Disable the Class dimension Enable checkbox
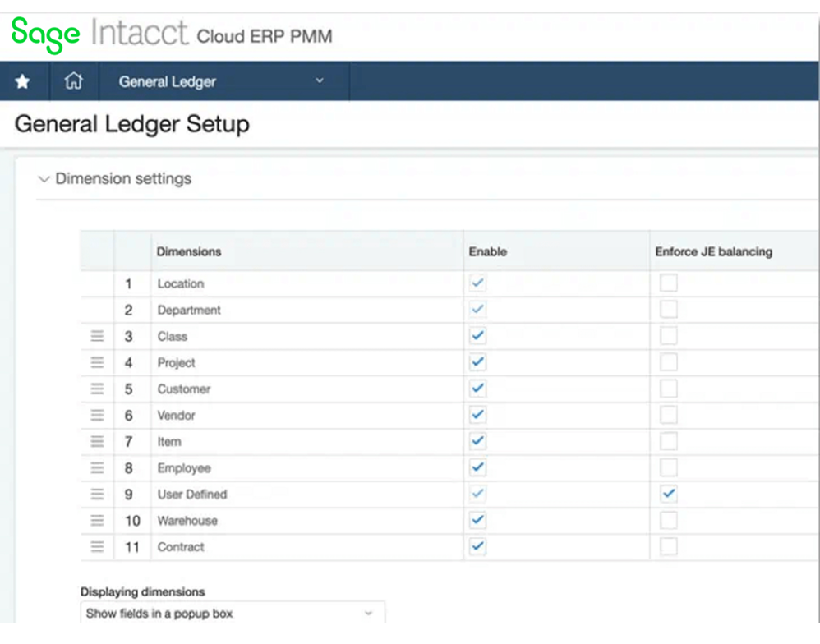Screen dimensions: 820x644 (x=477, y=336)
